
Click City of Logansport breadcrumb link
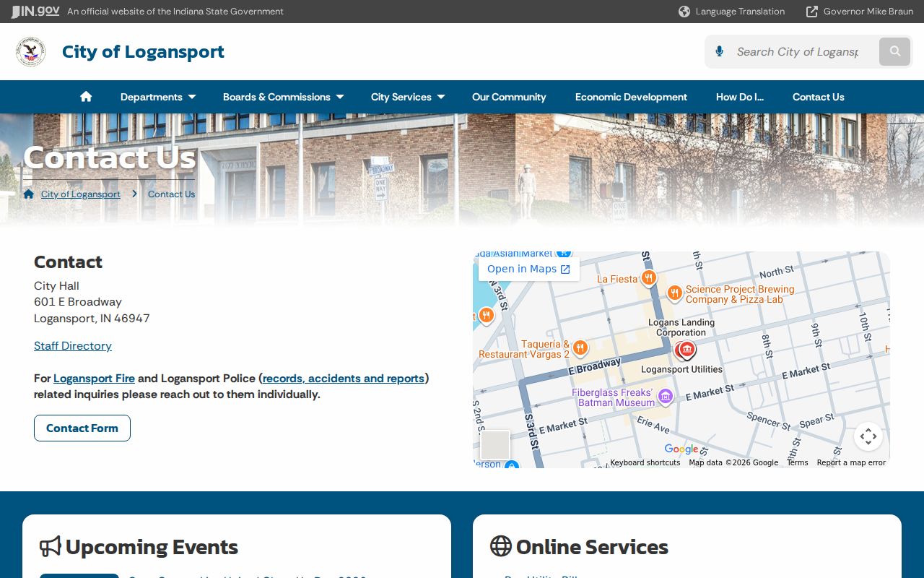tap(81, 194)
